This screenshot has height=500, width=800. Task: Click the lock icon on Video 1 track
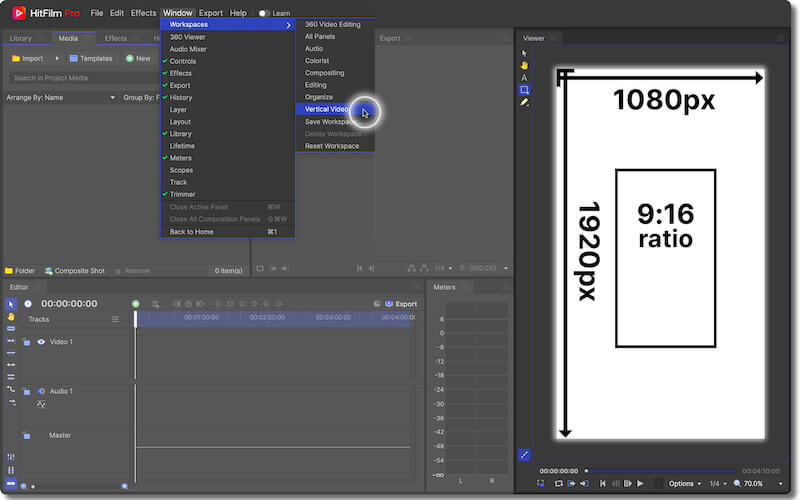coord(27,342)
